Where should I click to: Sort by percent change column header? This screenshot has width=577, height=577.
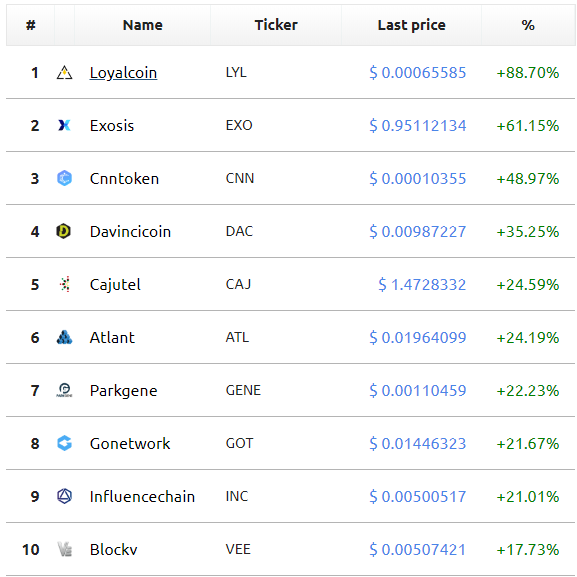(528, 25)
